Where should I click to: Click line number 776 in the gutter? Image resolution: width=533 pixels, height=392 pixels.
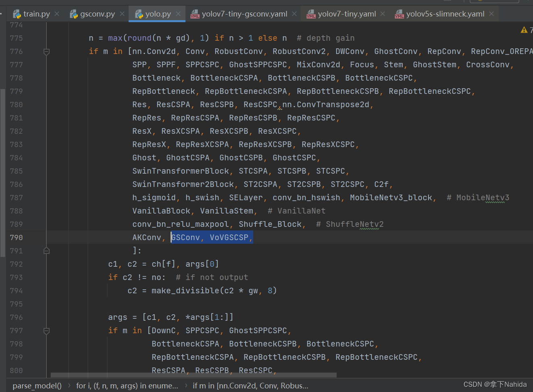[17, 52]
